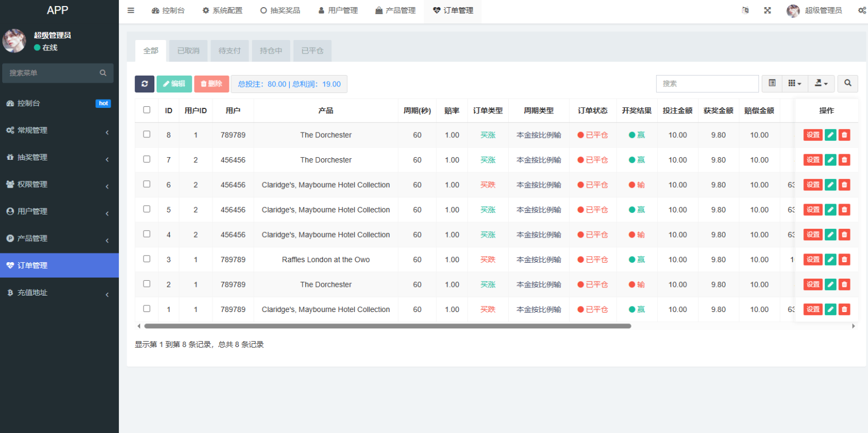Delete order ID 3 with trash icon
This screenshot has height=433, width=868.
coord(844,259)
